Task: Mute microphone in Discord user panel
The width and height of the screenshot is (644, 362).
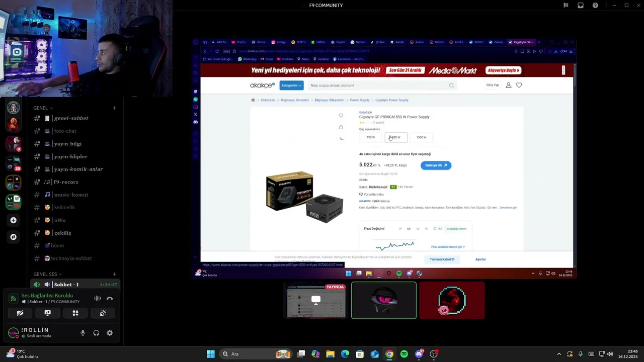Action: click(83, 333)
